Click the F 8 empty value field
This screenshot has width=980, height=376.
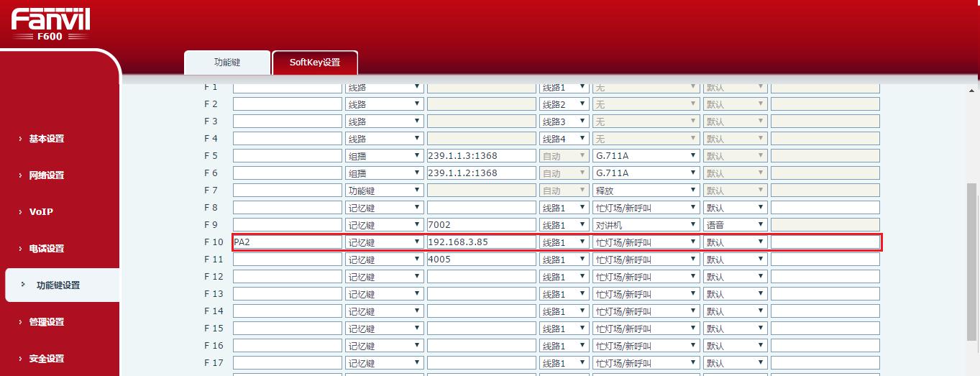pos(482,208)
